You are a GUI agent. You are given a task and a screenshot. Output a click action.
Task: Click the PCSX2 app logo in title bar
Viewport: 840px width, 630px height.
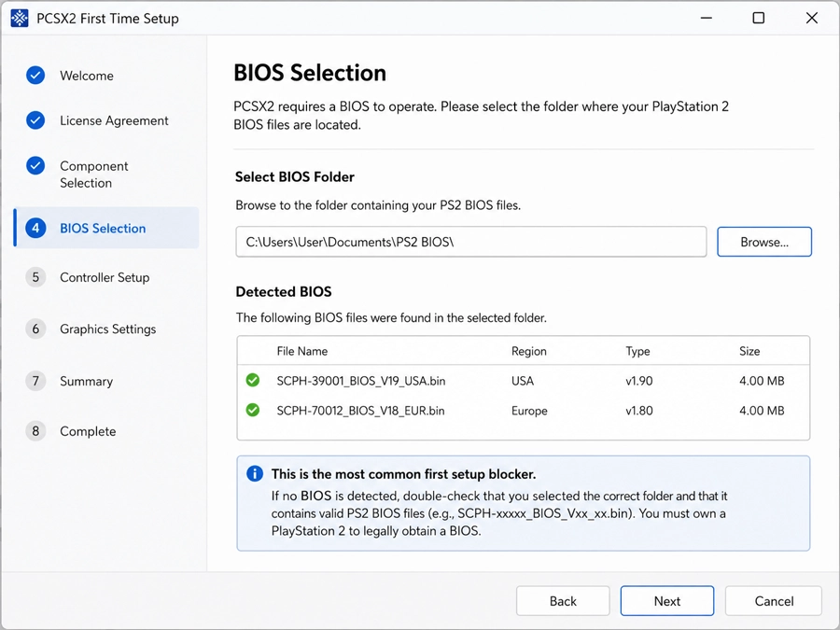[x=20, y=19]
